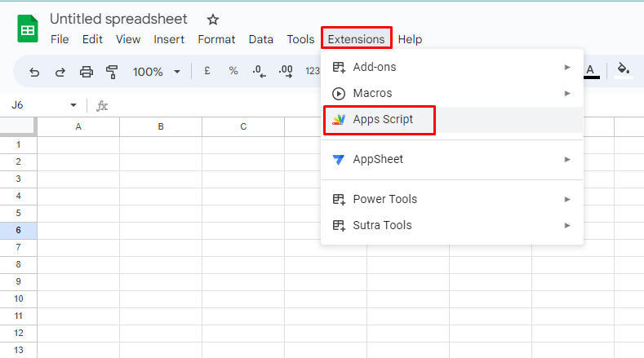The width and height of the screenshot is (644, 358).
Task: Expand the Sutra Tools submenu arrow
Action: pyautogui.click(x=567, y=225)
